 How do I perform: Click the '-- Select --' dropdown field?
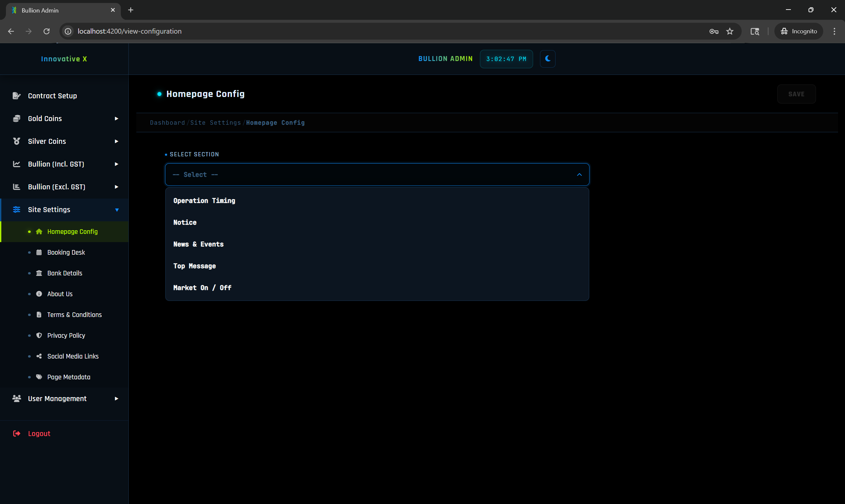pos(377,174)
